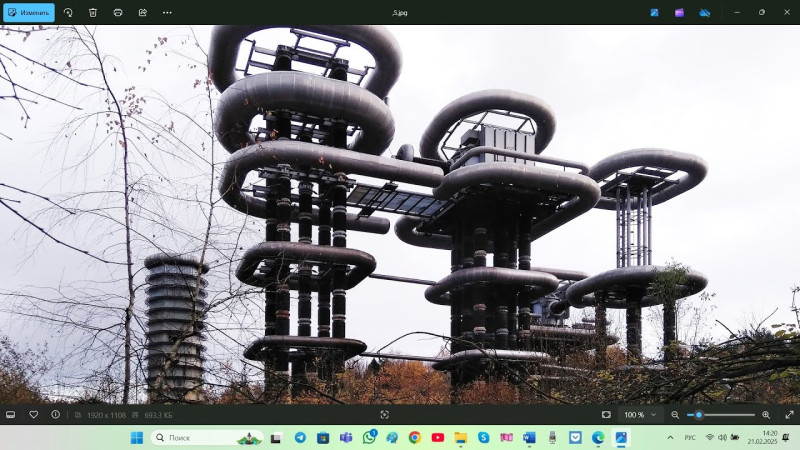Share the photo using the share icon

point(142,12)
